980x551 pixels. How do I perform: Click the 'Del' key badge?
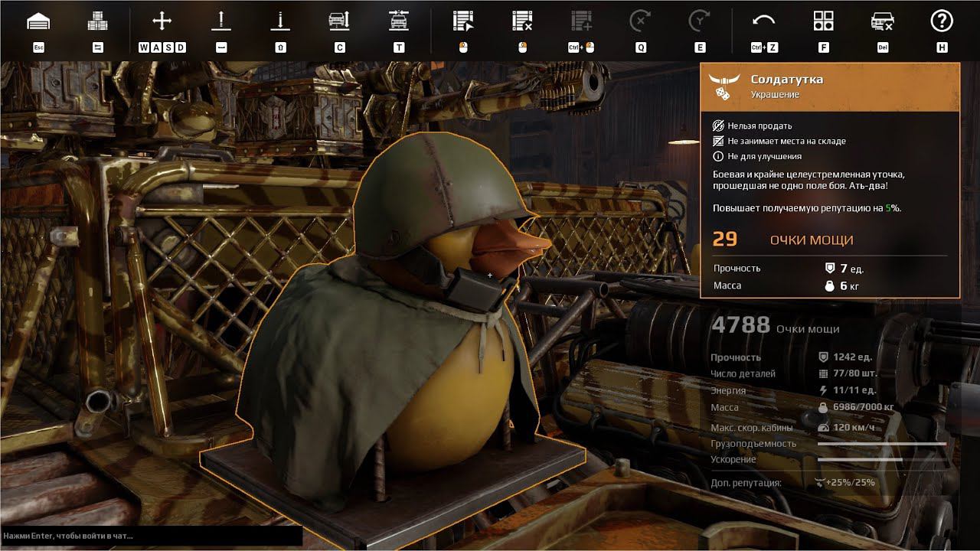coord(883,47)
